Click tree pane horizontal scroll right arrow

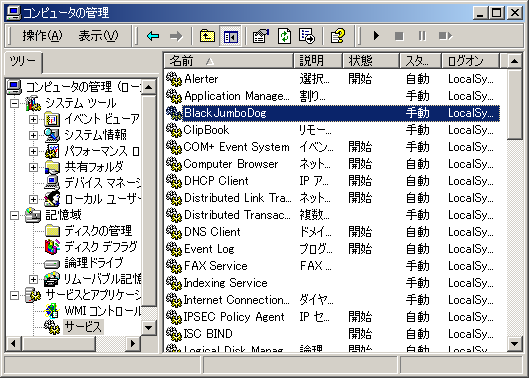(x=133, y=344)
